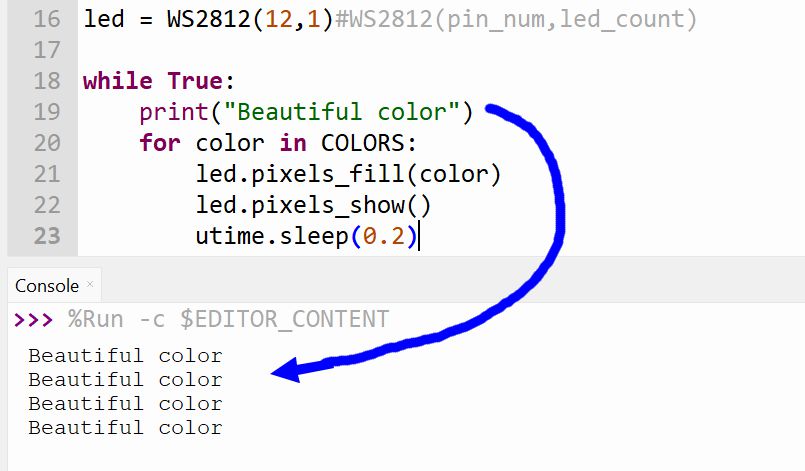Click line number 22 in gutter
This screenshot has height=471, width=805.
[x=47, y=205]
